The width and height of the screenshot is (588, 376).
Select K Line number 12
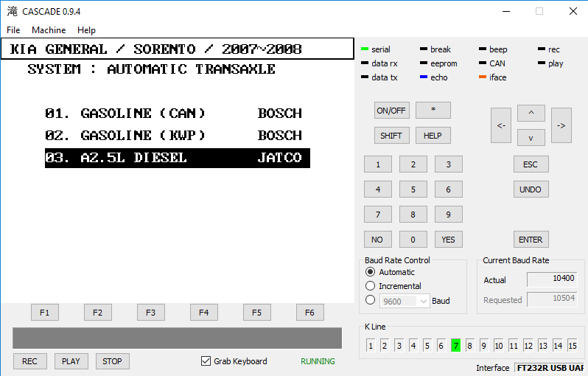click(528, 345)
